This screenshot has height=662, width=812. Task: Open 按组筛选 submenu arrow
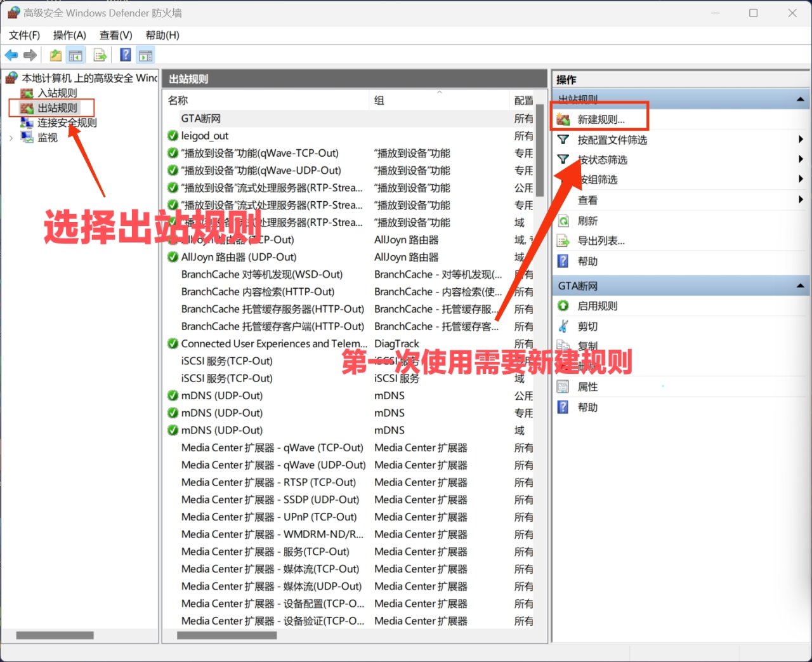(801, 180)
